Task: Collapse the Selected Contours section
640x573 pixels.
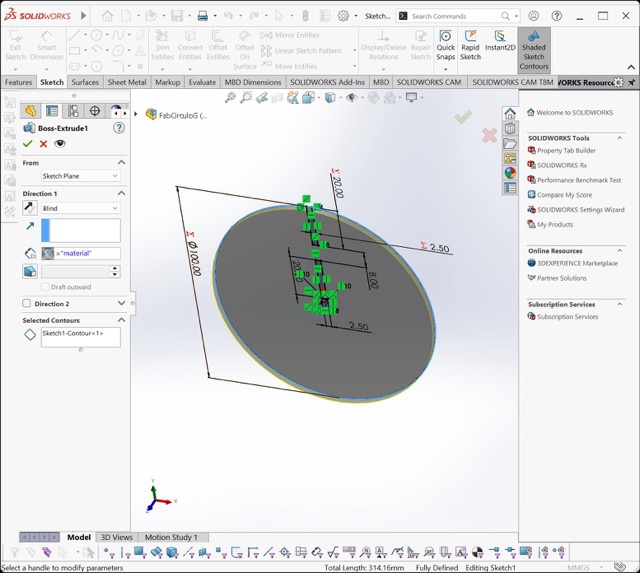Action: click(x=121, y=320)
